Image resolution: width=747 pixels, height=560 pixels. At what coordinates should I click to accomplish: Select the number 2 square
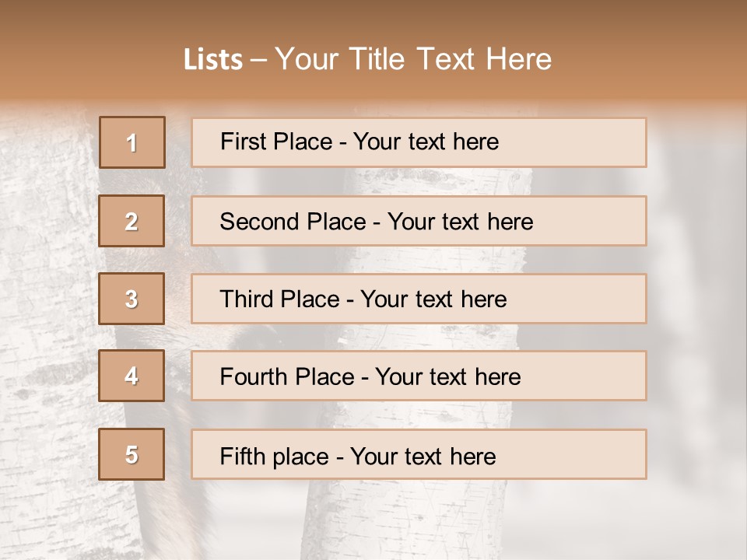[132, 221]
